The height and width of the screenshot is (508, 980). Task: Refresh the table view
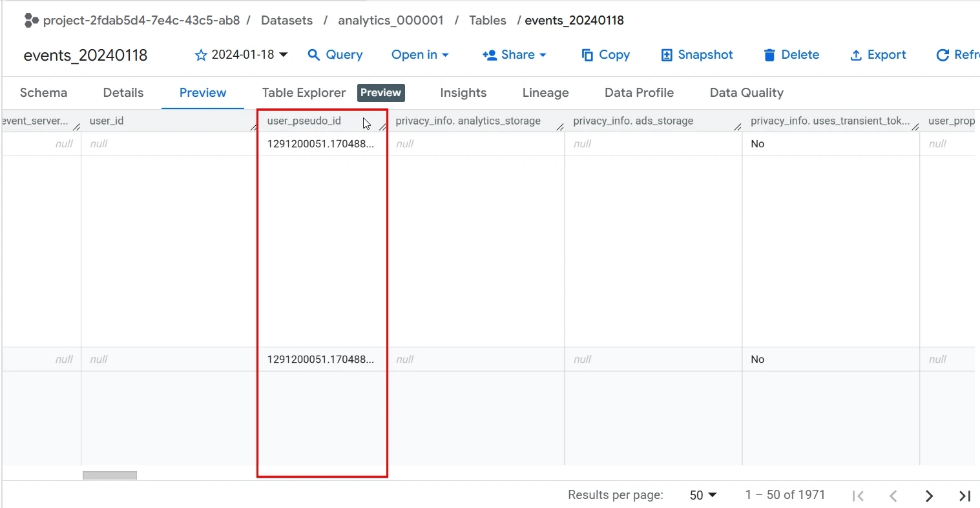958,55
